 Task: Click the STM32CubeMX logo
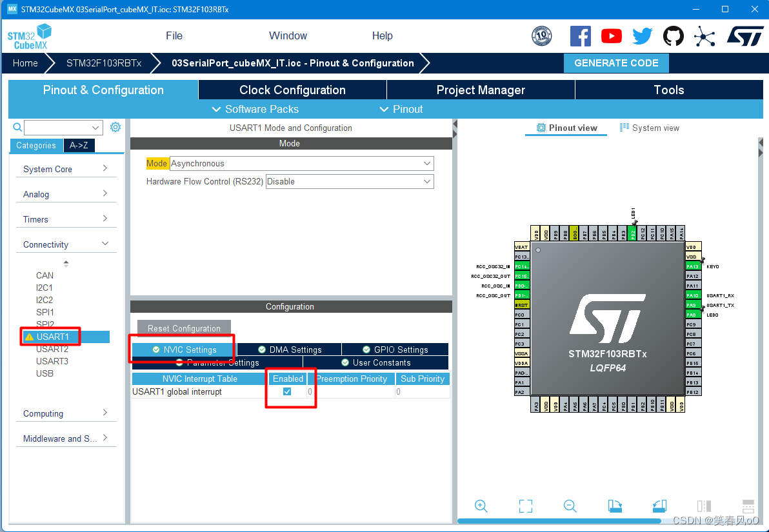tap(30, 37)
